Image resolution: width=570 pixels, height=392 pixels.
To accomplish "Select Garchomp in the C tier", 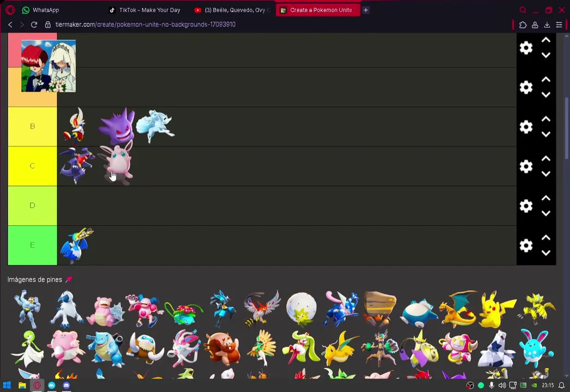I will [77, 166].
